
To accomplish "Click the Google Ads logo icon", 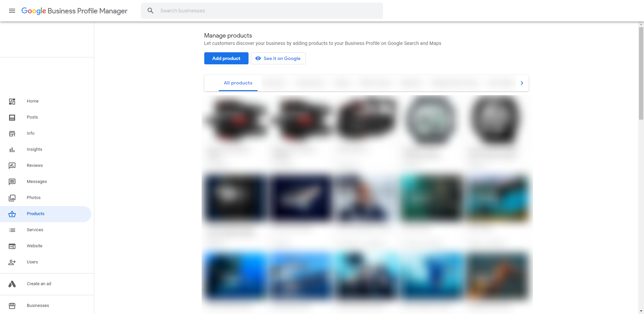I will tap(12, 284).
